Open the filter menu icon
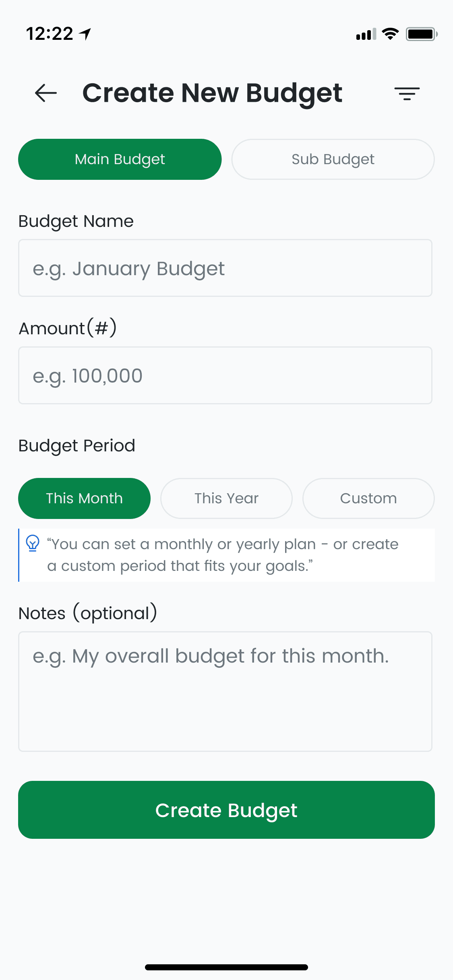This screenshot has width=453, height=980. click(407, 93)
